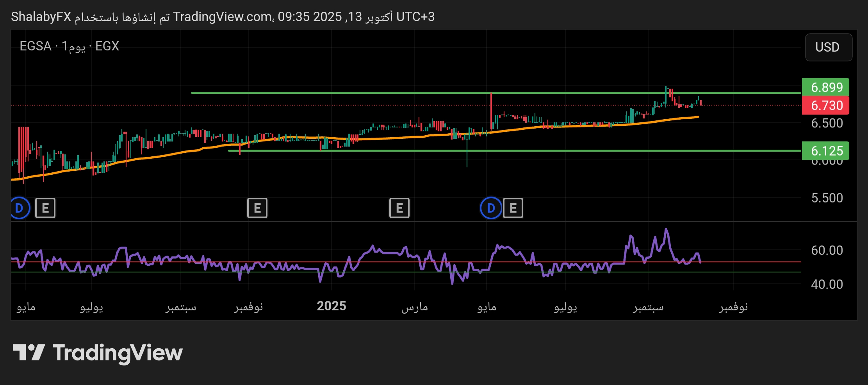Click the E marker right of second D marker
This screenshot has height=385, width=868.
coord(513,208)
